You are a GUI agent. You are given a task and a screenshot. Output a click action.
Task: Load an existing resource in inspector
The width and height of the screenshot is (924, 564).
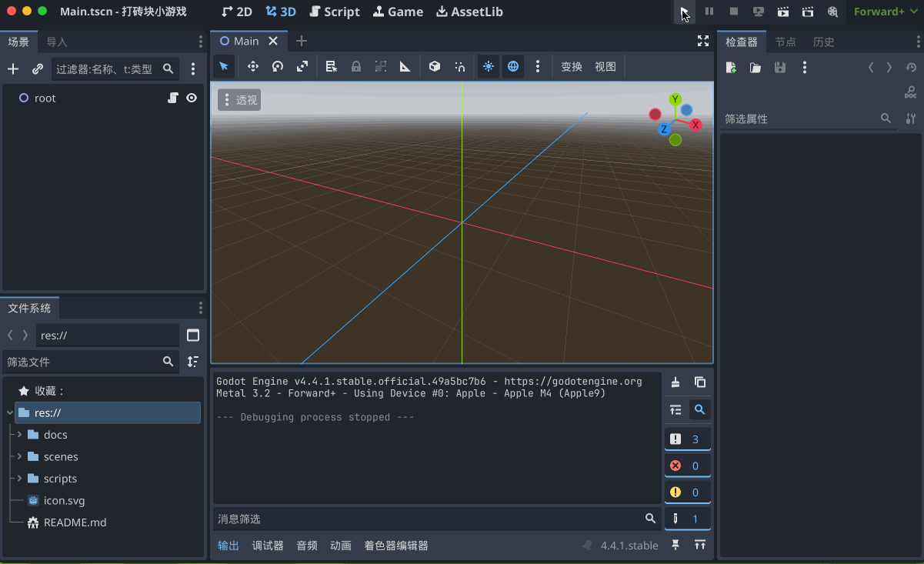pos(756,68)
